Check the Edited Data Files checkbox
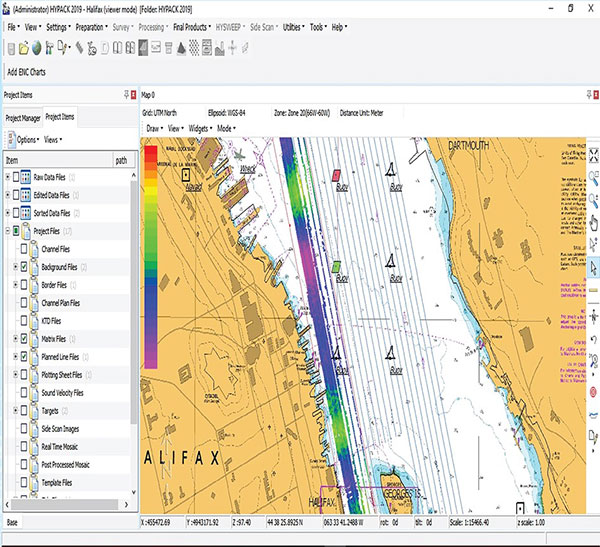The width and height of the screenshot is (600, 547). coord(16,195)
